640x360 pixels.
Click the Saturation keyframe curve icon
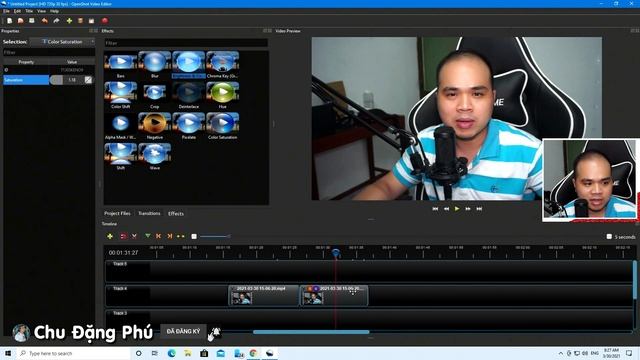point(88,80)
